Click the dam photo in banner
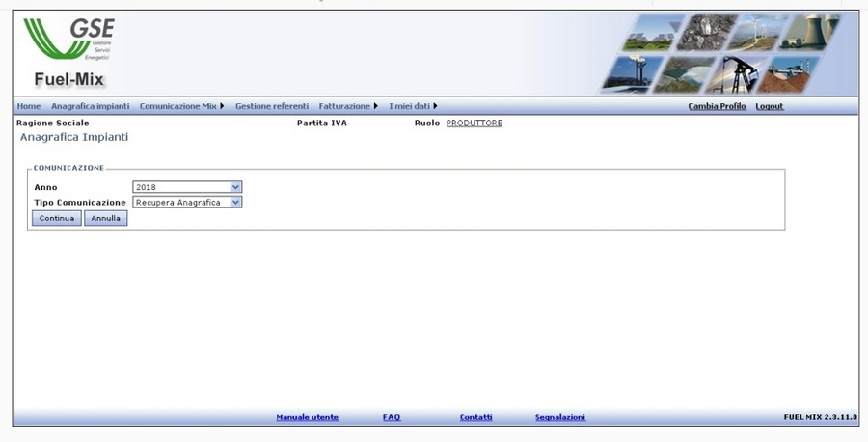Viewport: 868px width, 442px height. (x=684, y=74)
